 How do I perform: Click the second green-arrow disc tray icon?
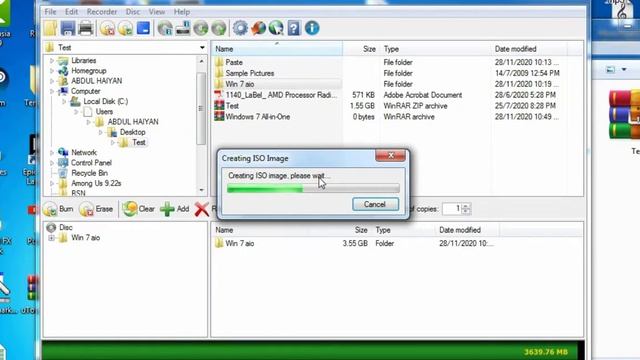[x=219, y=28]
